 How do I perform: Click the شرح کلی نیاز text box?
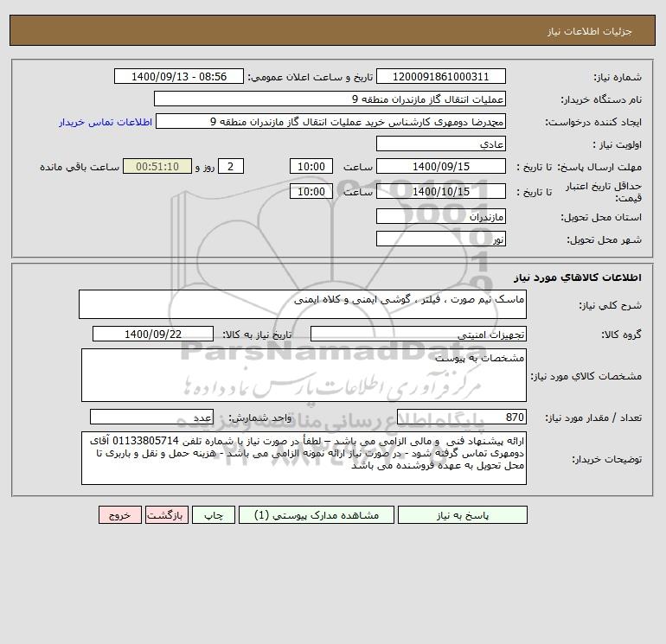[303, 304]
